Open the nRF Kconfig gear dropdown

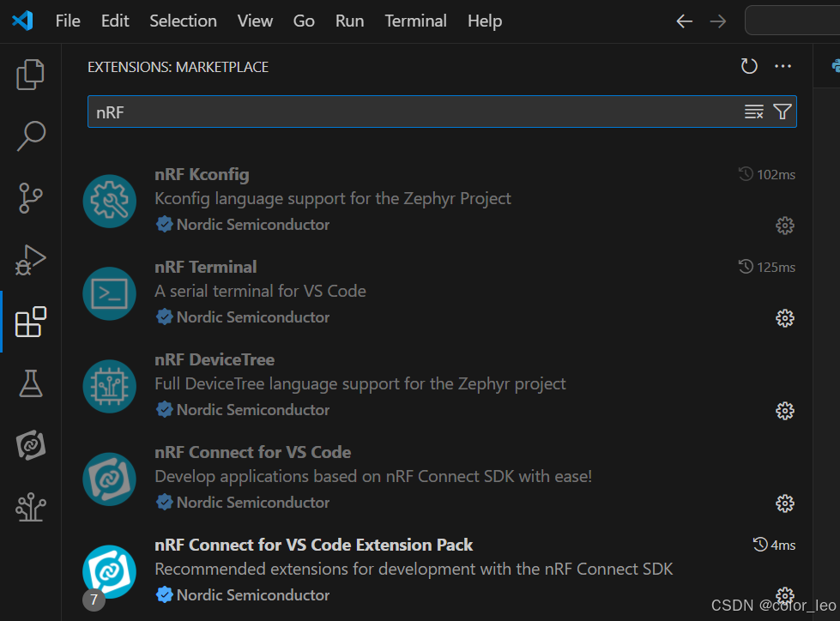(x=784, y=226)
